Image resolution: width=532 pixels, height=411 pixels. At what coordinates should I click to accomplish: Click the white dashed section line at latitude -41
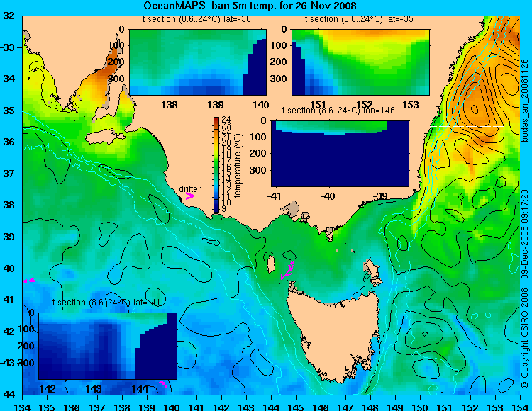253,300
